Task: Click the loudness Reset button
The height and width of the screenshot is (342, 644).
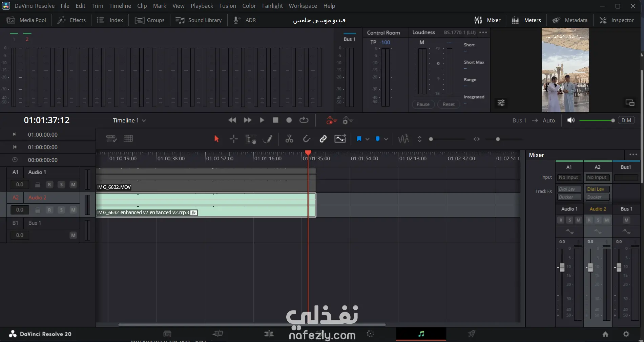Action: tap(449, 104)
